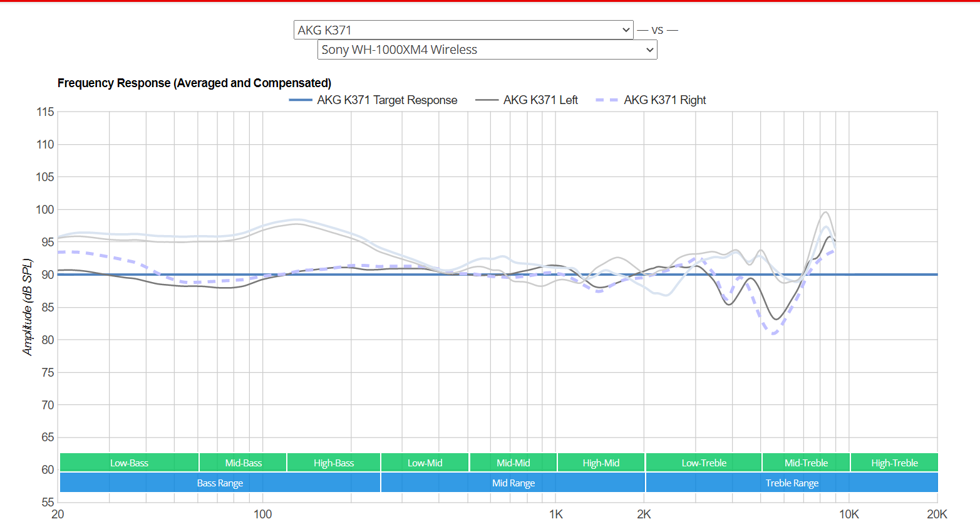Select the Mid-Treble band label
980x524 pixels.
(806, 463)
